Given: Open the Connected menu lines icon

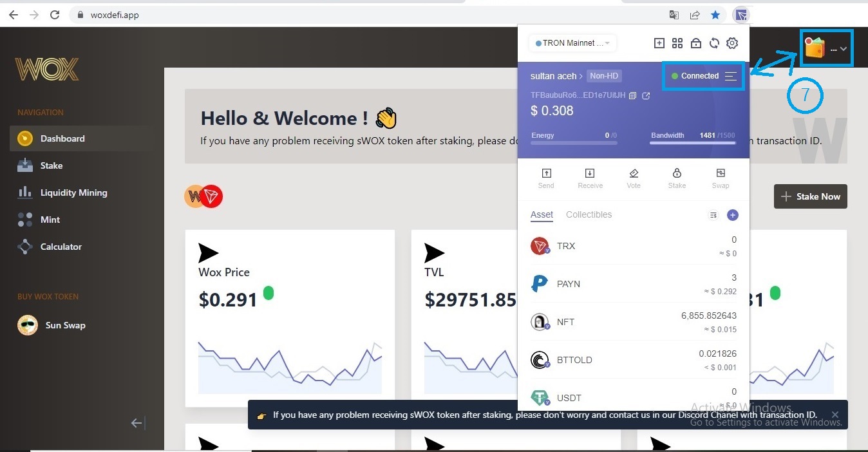Looking at the screenshot, I should pyautogui.click(x=730, y=76).
